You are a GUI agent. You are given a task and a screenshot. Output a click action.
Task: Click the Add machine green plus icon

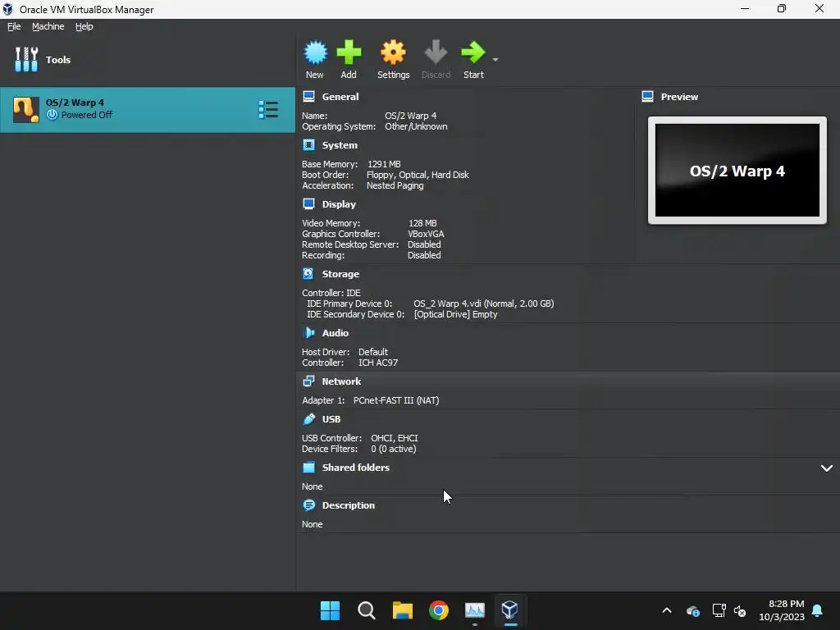(x=349, y=52)
